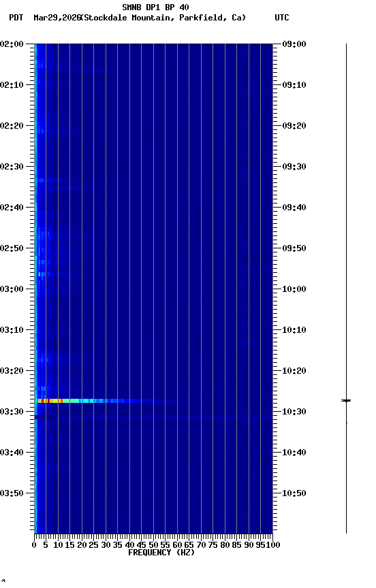This screenshot has width=376, height=588.
Task: Click the "100" frequency axis label
Action: [x=273, y=545]
